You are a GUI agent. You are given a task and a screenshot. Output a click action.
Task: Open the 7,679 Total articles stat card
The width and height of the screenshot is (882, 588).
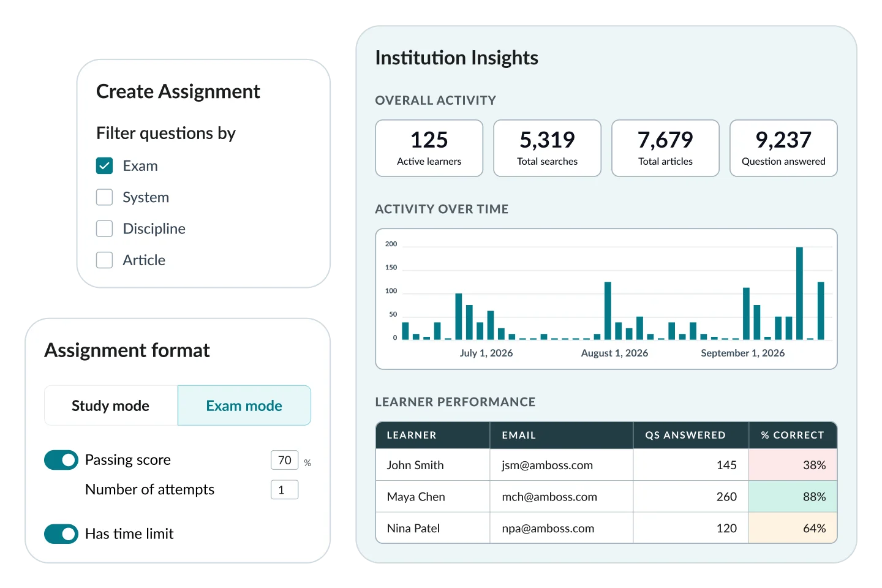pyautogui.click(x=665, y=148)
